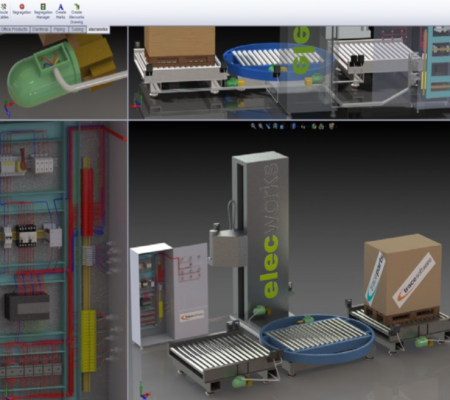This screenshot has width=450, height=400.
Task: Open the View Settings icon
Action: (x=332, y=126)
